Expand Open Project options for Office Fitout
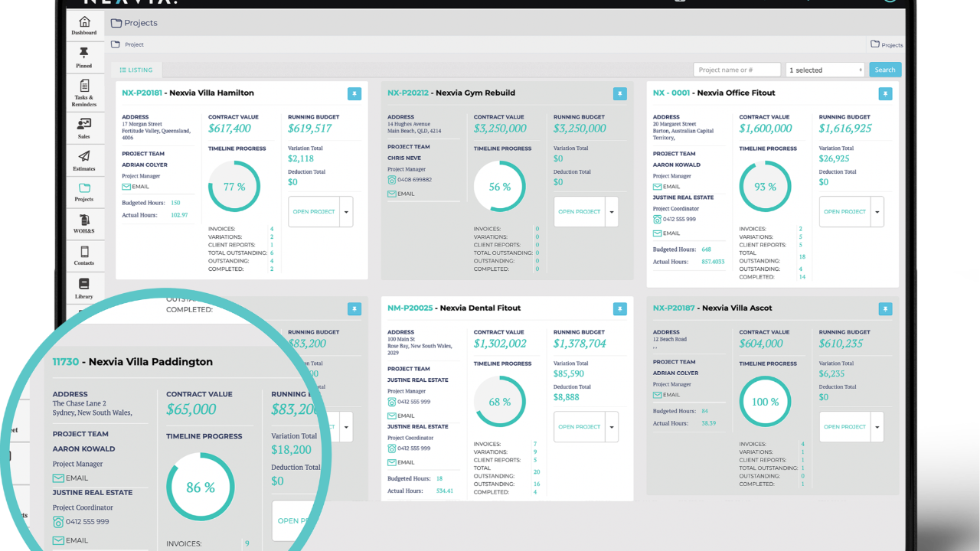Image resolution: width=980 pixels, height=551 pixels. (x=877, y=212)
